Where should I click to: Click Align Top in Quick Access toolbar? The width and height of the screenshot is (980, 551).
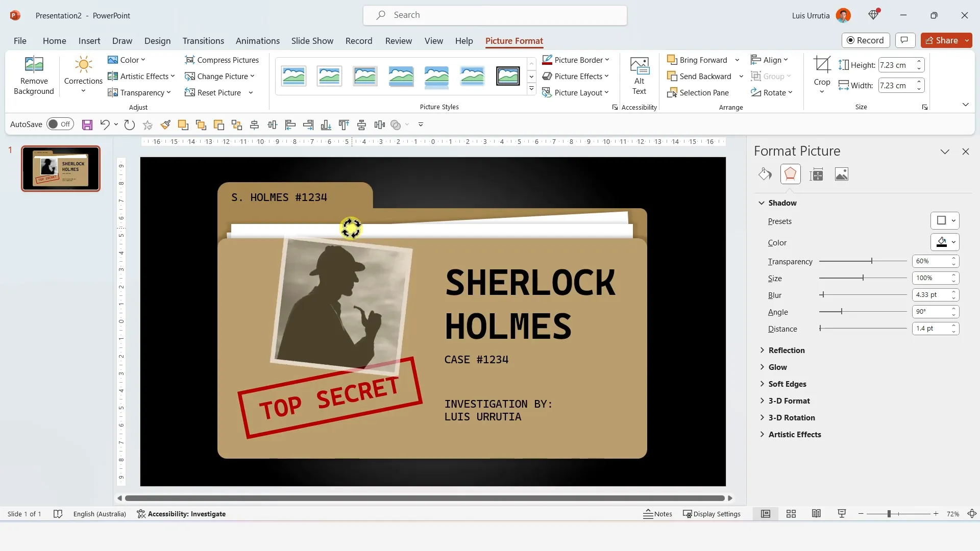click(x=344, y=124)
